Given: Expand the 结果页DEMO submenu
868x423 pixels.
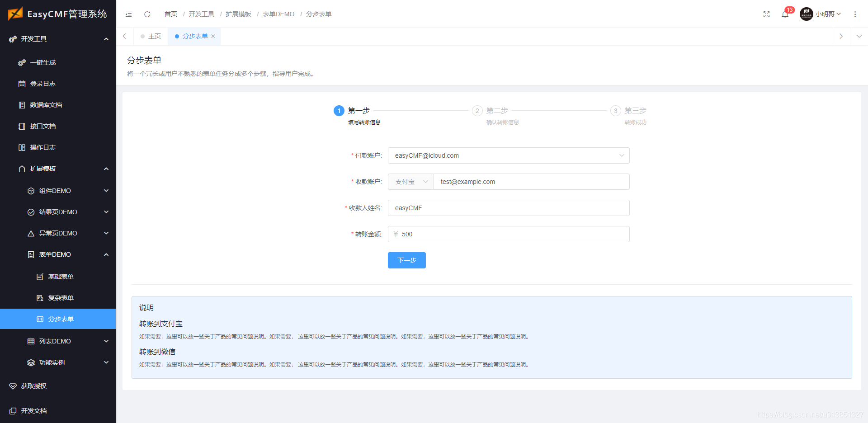Looking at the screenshot, I should (106, 212).
